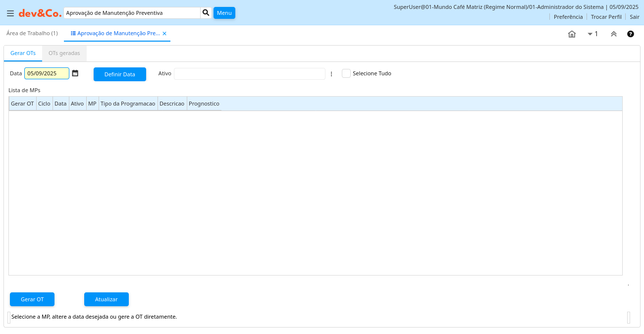Focus the Ativo input field
This screenshot has width=644, height=334.
point(249,74)
